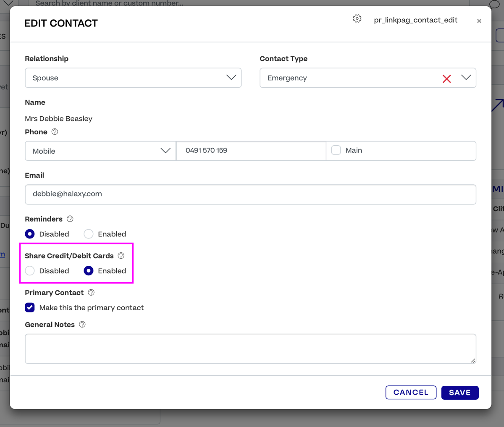This screenshot has width=504, height=427.
Task: Set Share Credit/Debit Cards to Disabled
Action: point(30,271)
